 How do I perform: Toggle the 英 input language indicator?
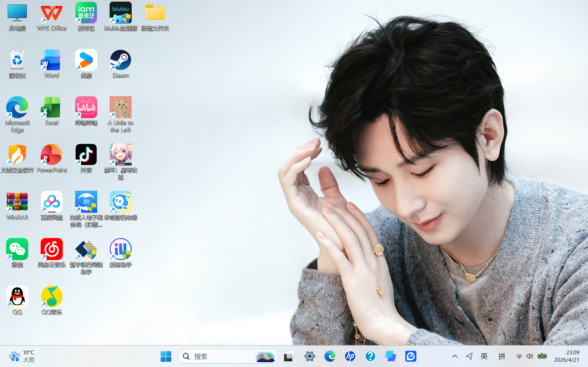coord(484,356)
